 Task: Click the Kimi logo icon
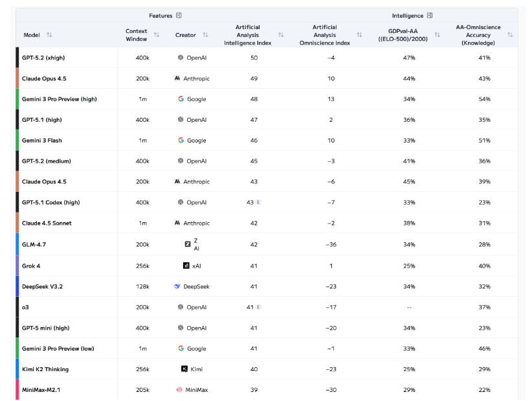tap(184, 369)
